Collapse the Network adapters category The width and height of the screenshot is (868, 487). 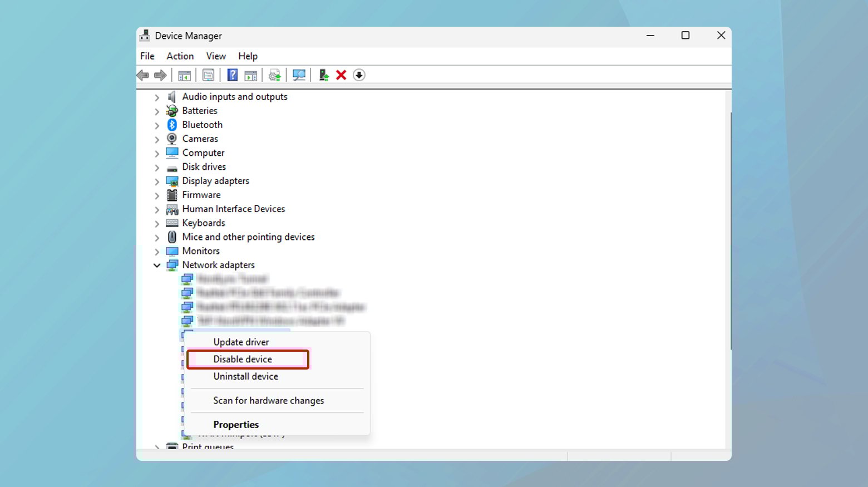tap(157, 265)
